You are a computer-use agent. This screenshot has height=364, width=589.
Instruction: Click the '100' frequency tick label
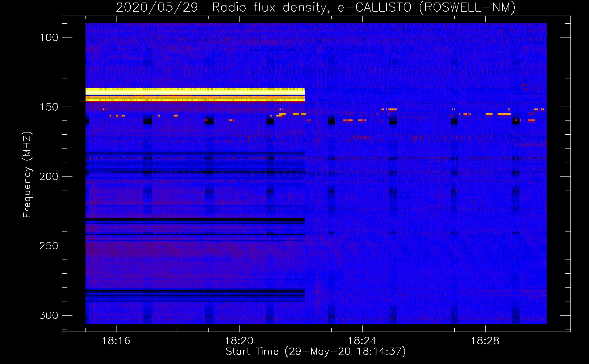(x=49, y=37)
